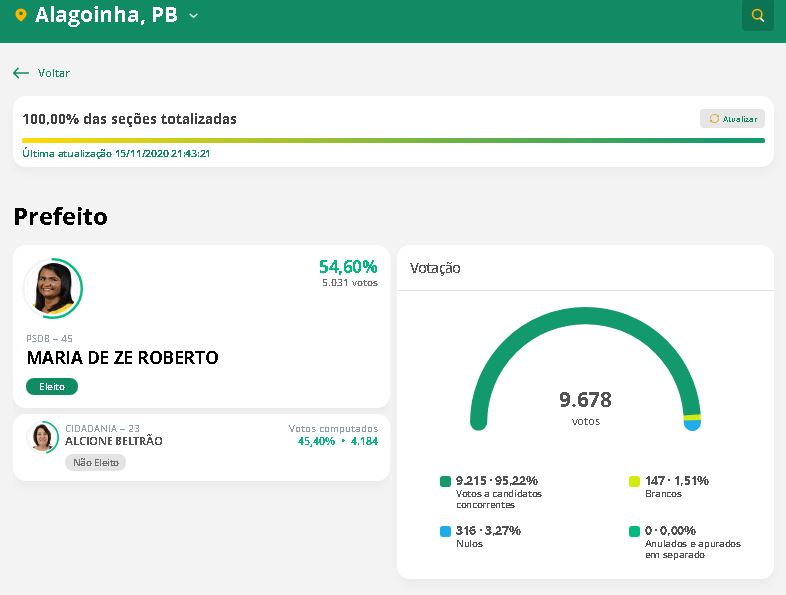Viewport: 786px width, 595px height.
Task: Click the green candidate votes legend swatch
Action: 445,481
